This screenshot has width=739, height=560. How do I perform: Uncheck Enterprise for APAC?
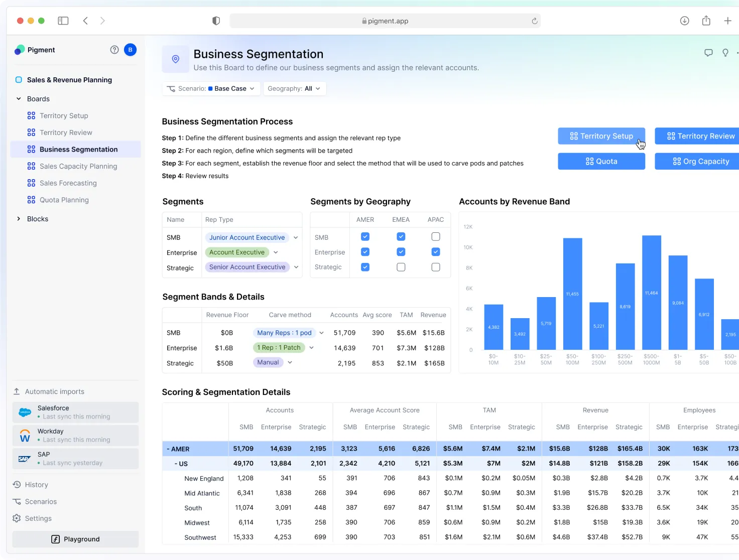point(435,252)
